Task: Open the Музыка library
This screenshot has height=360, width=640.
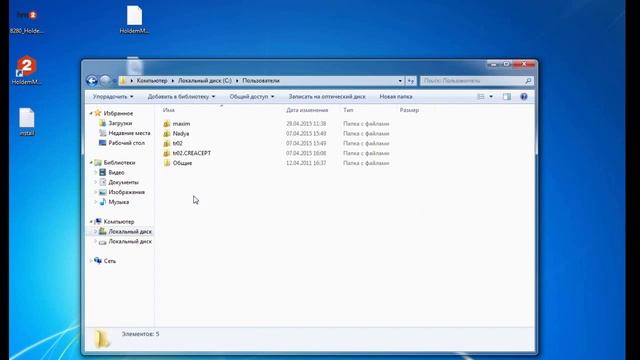Action: coord(119,202)
